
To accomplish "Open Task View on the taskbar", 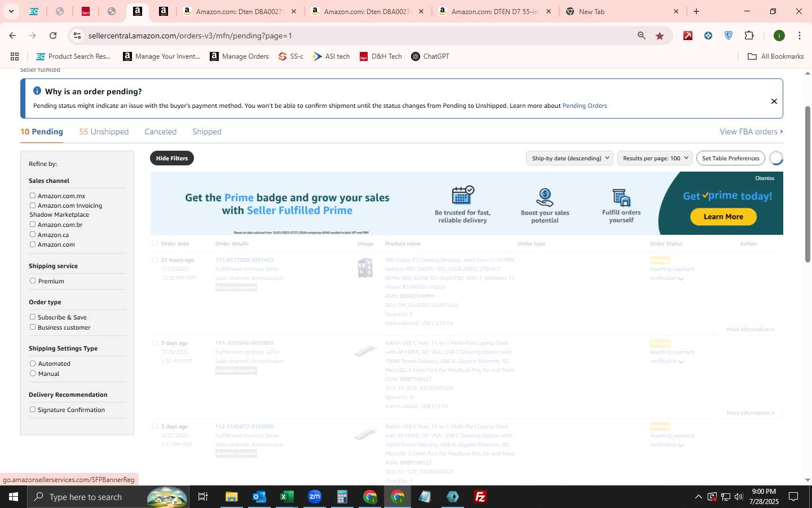I will [203, 497].
